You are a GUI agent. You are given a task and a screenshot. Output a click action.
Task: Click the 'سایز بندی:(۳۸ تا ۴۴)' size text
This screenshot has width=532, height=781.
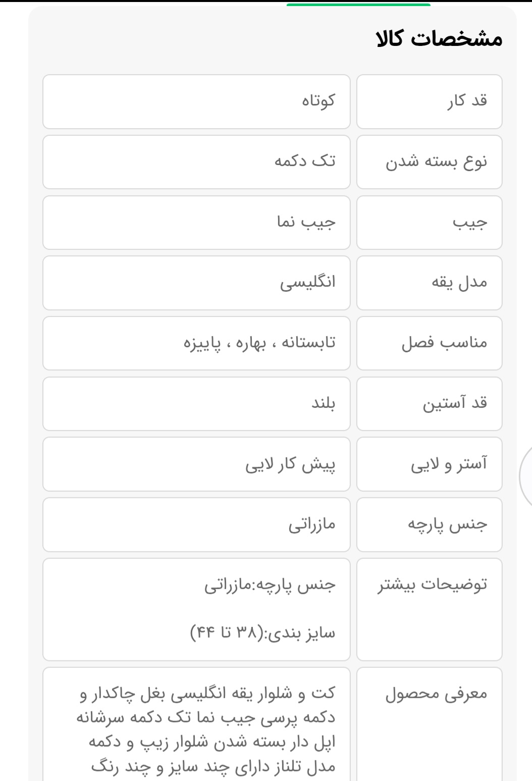tap(262, 633)
